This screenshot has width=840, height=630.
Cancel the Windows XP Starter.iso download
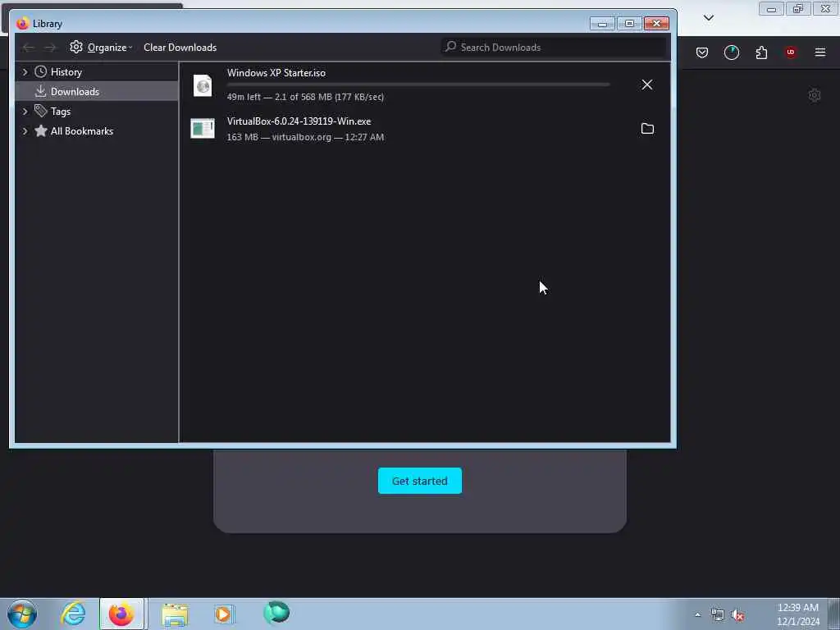(x=646, y=84)
